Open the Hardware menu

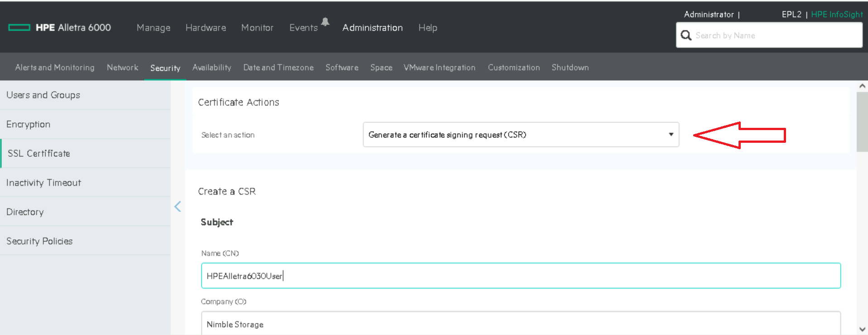(206, 28)
